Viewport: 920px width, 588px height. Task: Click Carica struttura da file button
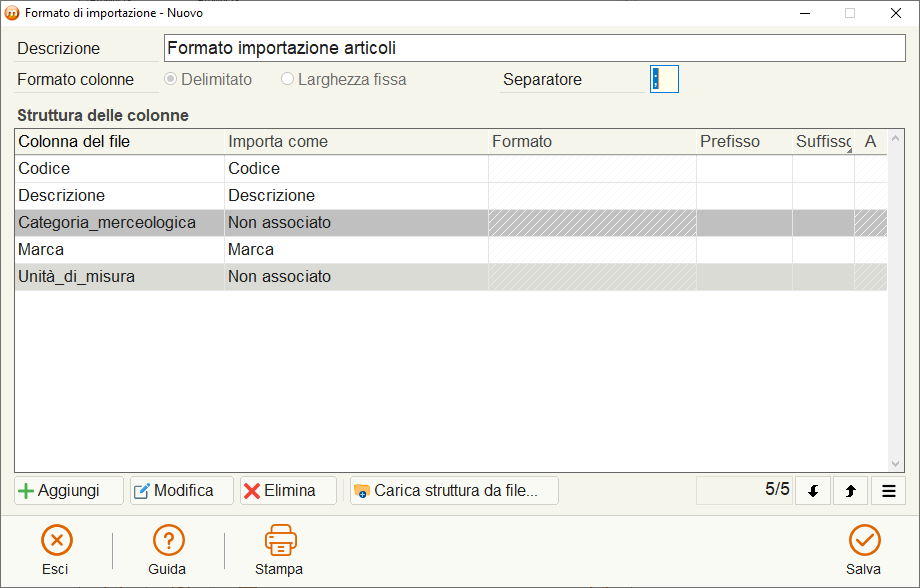[454, 491]
